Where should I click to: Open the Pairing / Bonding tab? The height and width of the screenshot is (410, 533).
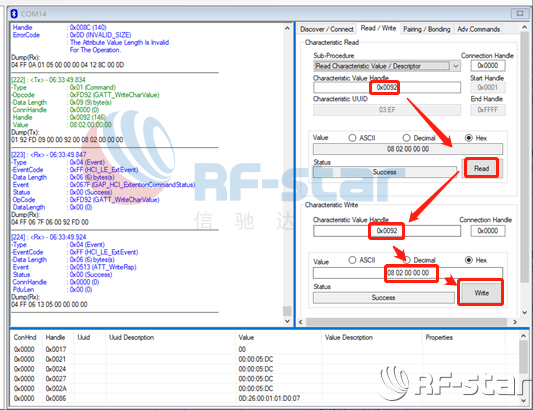click(427, 29)
